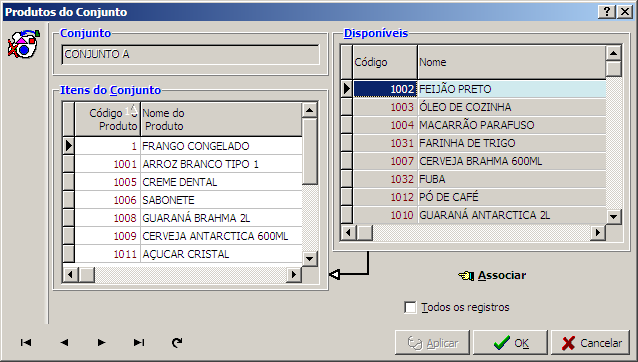Click the Nome do Produto column header
Screen dimensions: 638x362
pos(221,119)
